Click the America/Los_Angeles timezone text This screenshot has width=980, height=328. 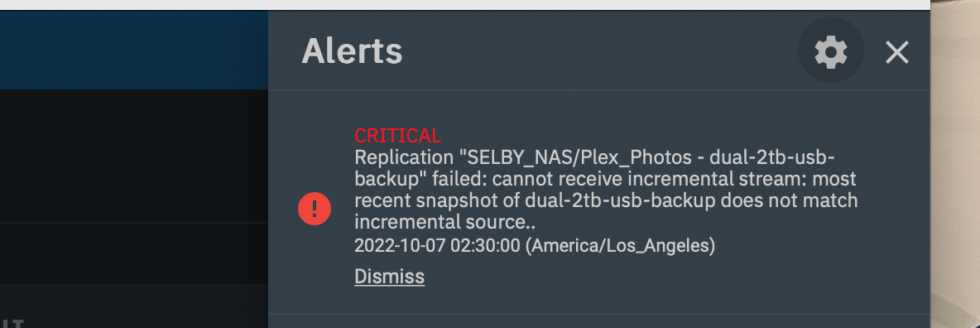click(x=620, y=245)
